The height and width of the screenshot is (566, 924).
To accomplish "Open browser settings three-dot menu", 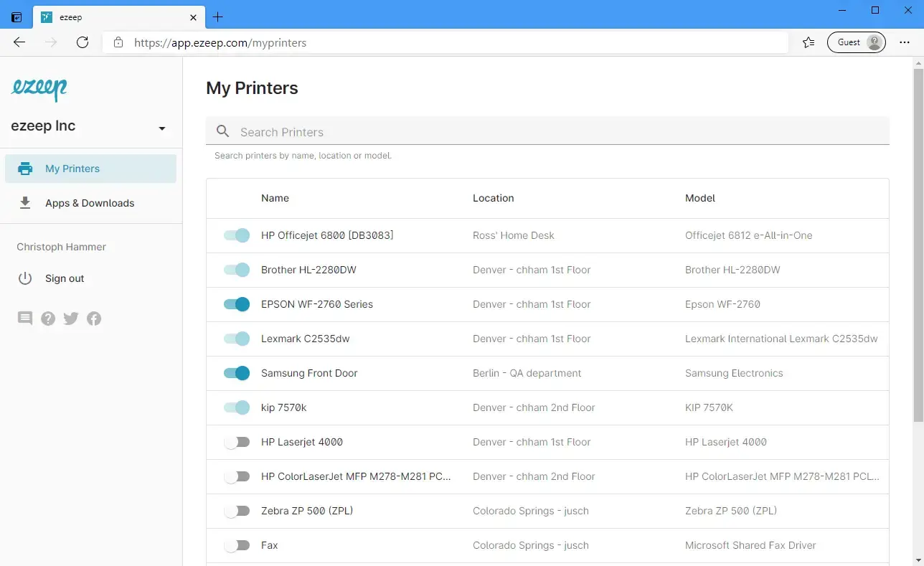I will tap(905, 42).
